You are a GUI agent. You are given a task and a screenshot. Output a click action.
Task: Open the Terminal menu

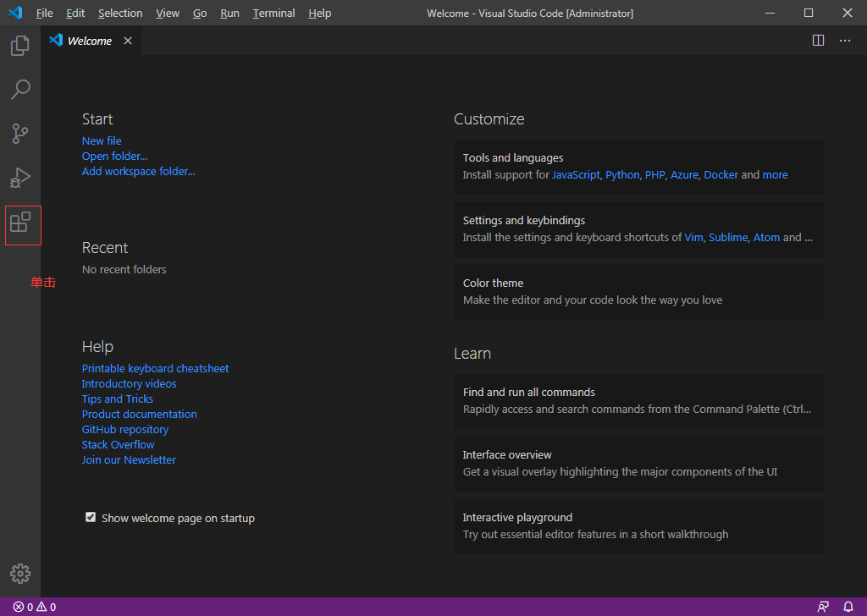(273, 14)
